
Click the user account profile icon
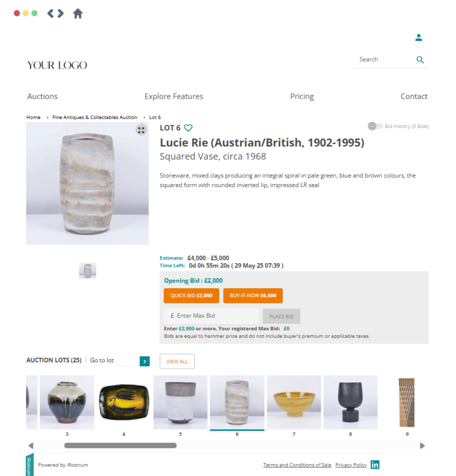click(x=419, y=37)
